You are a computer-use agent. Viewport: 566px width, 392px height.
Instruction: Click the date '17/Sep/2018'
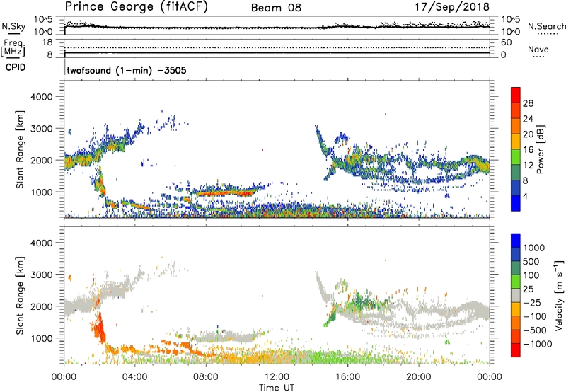(452, 7)
